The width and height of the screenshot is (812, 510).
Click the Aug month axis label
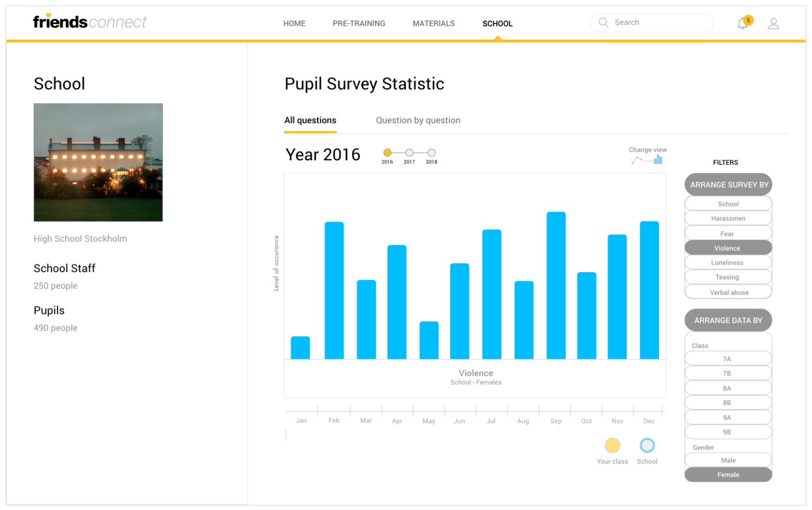(523, 421)
